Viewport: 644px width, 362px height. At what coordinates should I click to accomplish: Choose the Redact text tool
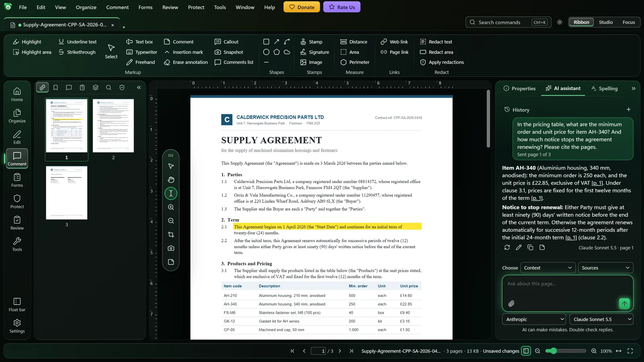[436, 42]
